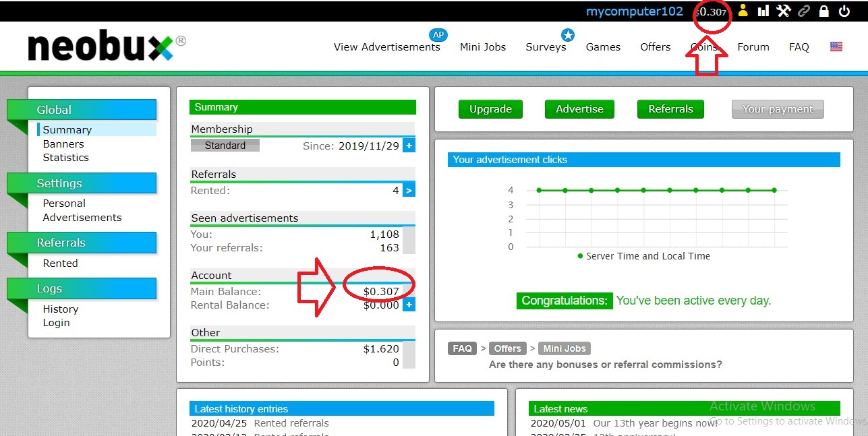Click the balance amount in top bar
The height and width of the screenshot is (436, 868).
click(x=711, y=12)
